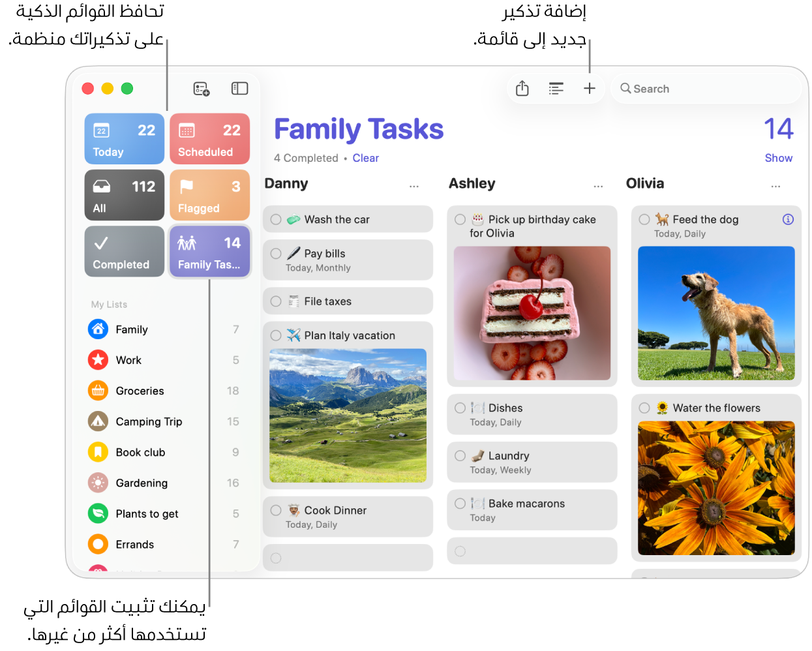Click the Family Tasks title
The height and width of the screenshot is (651, 812).
(x=359, y=129)
